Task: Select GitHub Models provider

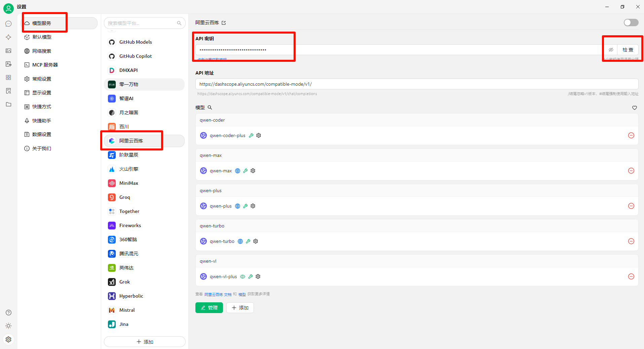Action: pyautogui.click(x=144, y=42)
